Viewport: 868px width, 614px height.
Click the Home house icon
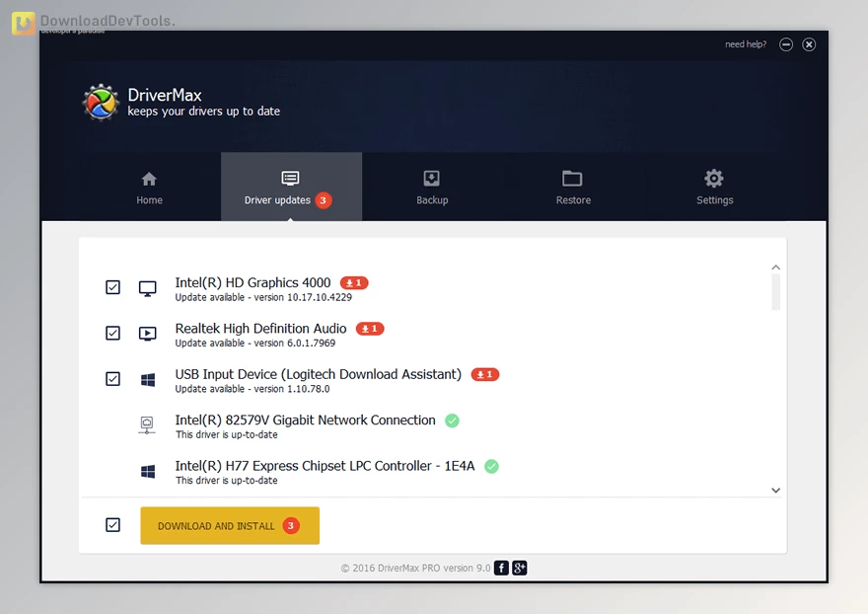click(x=149, y=179)
